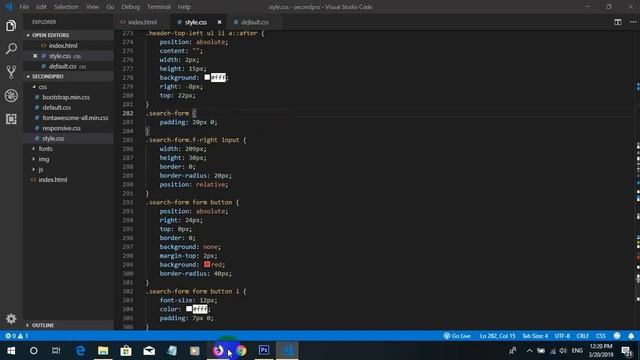
Task: Click the feedback smiley icon
Action: click(617, 336)
